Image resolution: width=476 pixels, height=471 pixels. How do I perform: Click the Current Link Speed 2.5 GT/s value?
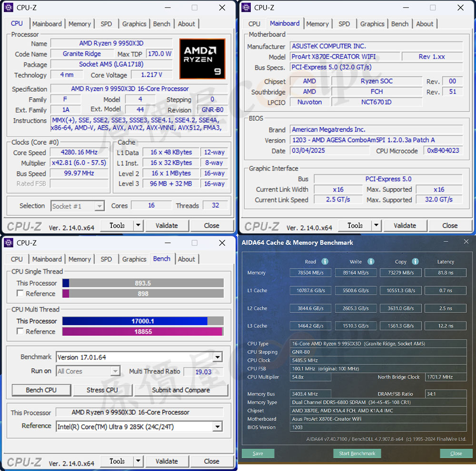(338, 200)
